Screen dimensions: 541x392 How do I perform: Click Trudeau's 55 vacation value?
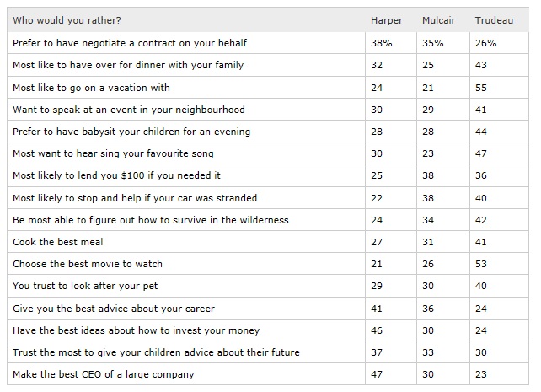481,87
